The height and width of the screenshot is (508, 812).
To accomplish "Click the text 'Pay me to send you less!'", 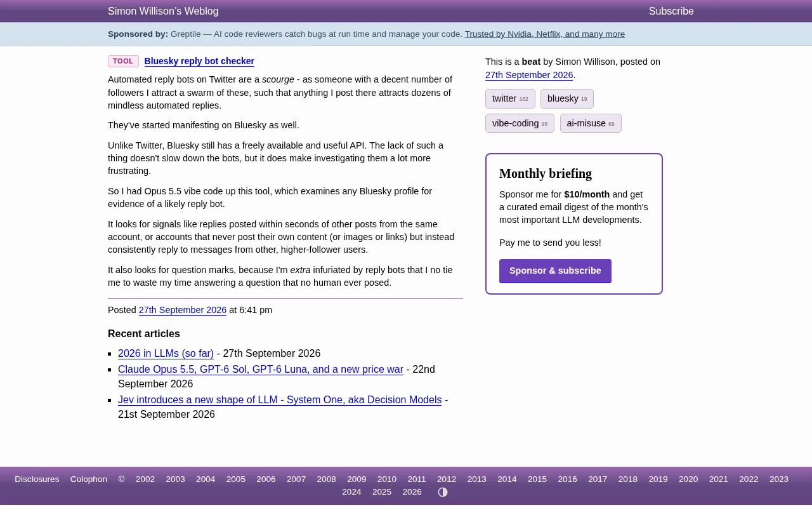I will (x=550, y=243).
